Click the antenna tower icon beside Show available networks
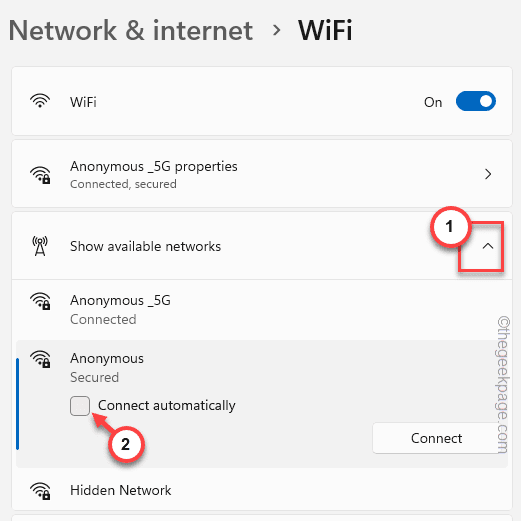The height and width of the screenshot is (521, 521). (x=40, y=246)
